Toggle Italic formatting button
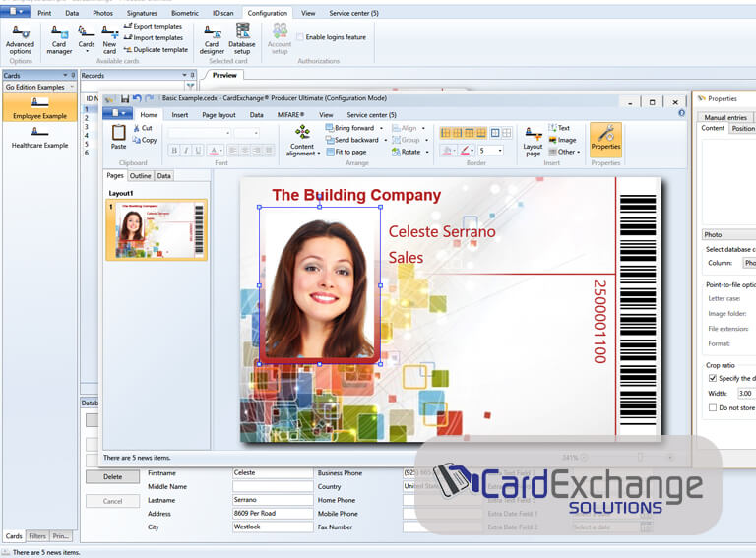 tap(186, 151)
